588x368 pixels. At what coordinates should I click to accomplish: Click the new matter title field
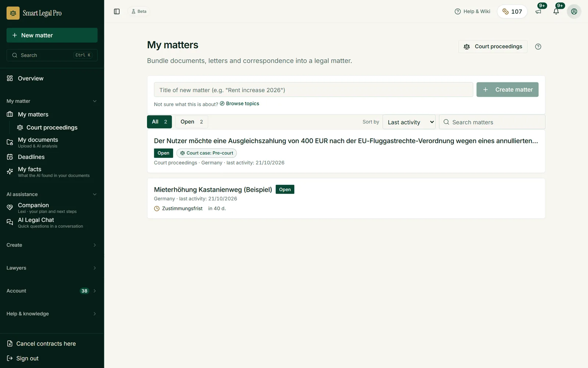click(x=313, y=90)
